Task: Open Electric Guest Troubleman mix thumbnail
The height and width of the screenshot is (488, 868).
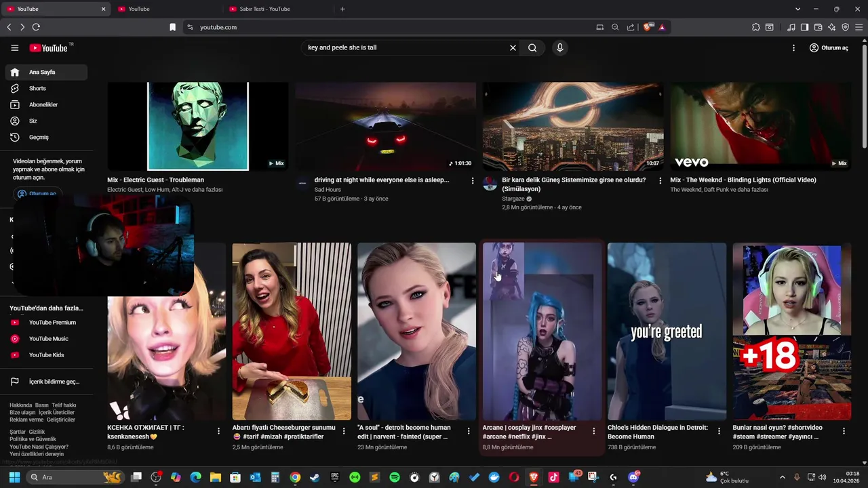Action: pyautogui.click(x=197, y=126)
